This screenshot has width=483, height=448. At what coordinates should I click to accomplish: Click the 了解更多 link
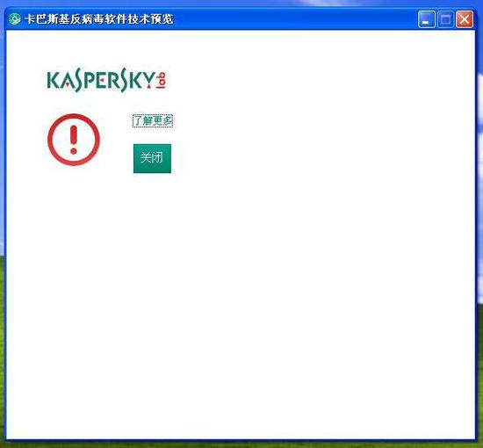click(x=153, y=120)
